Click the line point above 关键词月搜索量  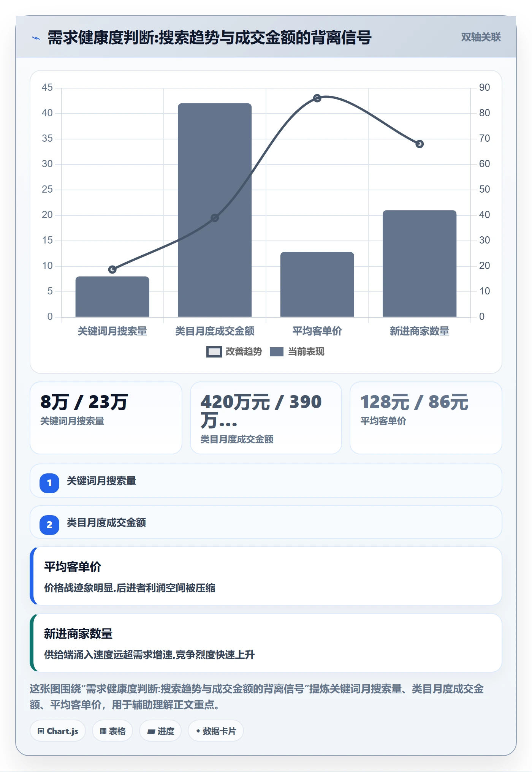112,269
